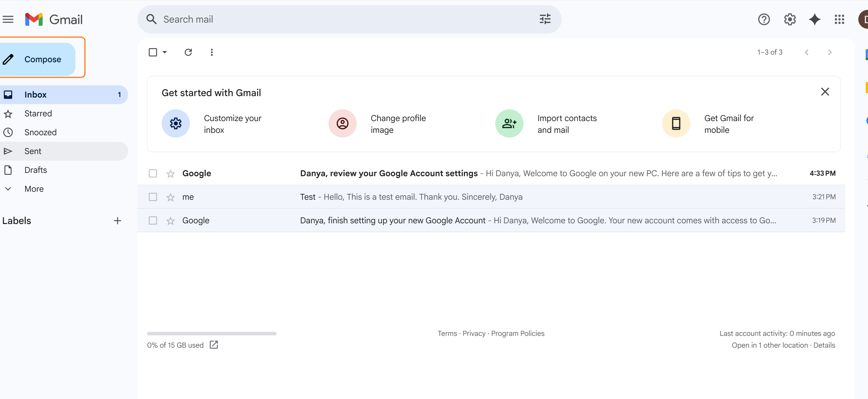Open the Test email subject
This screenshot has width=868, height=399.
308,197
